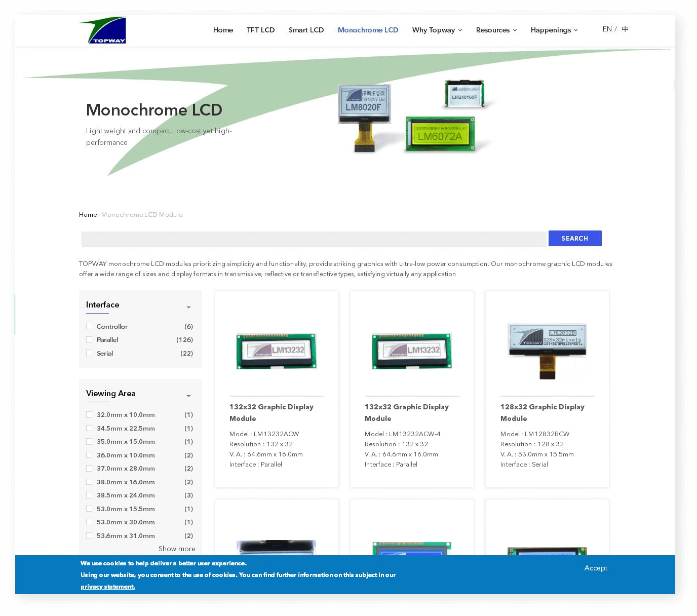Go to the Home menu item
697x616 pixels.
(223, 30)
